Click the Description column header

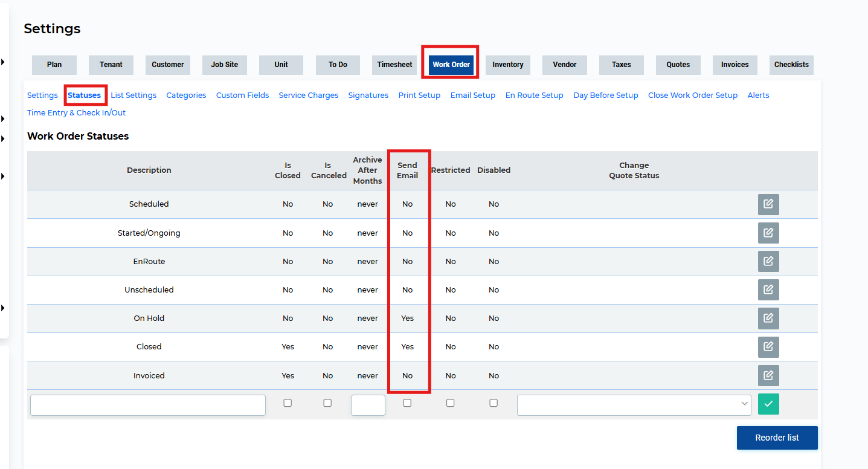tap(149, 170)
